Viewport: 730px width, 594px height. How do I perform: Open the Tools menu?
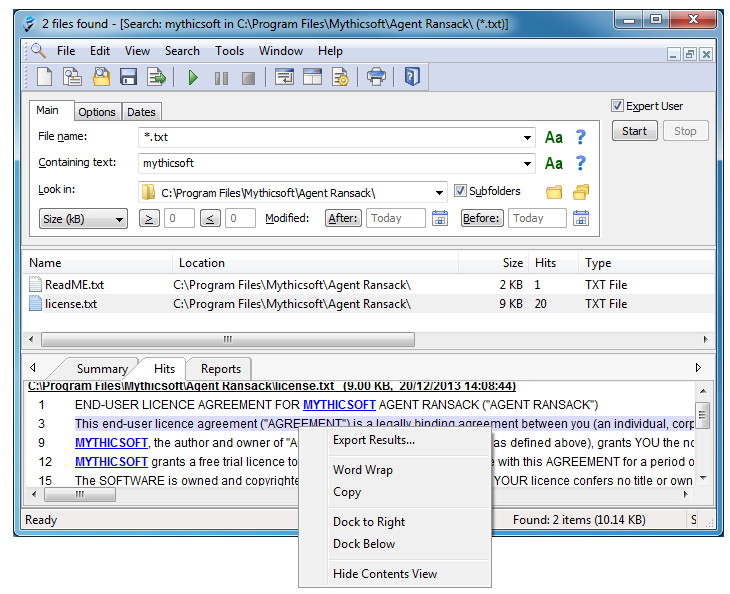(x=229, y=51)
